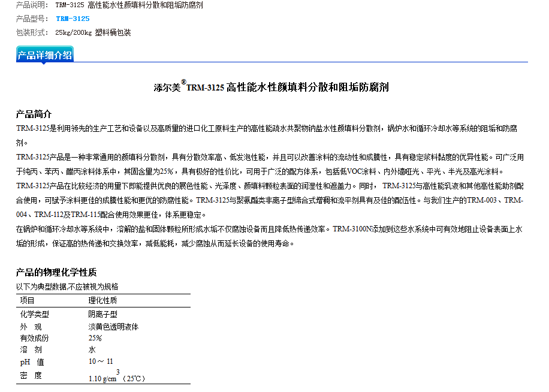This screenshot has width=549, height=392.
Task: Click the TRM-115 product reference
Action: pyautogui.click(x=86, y=215)
